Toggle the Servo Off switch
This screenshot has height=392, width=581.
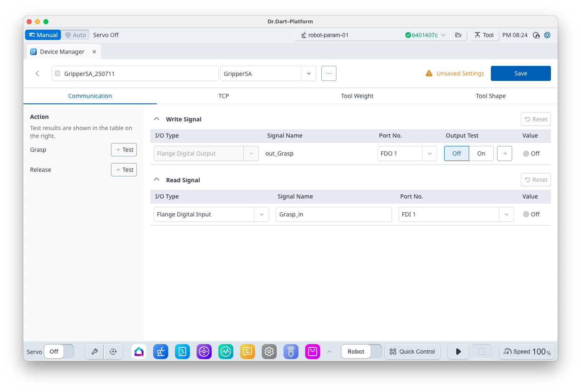59,352
